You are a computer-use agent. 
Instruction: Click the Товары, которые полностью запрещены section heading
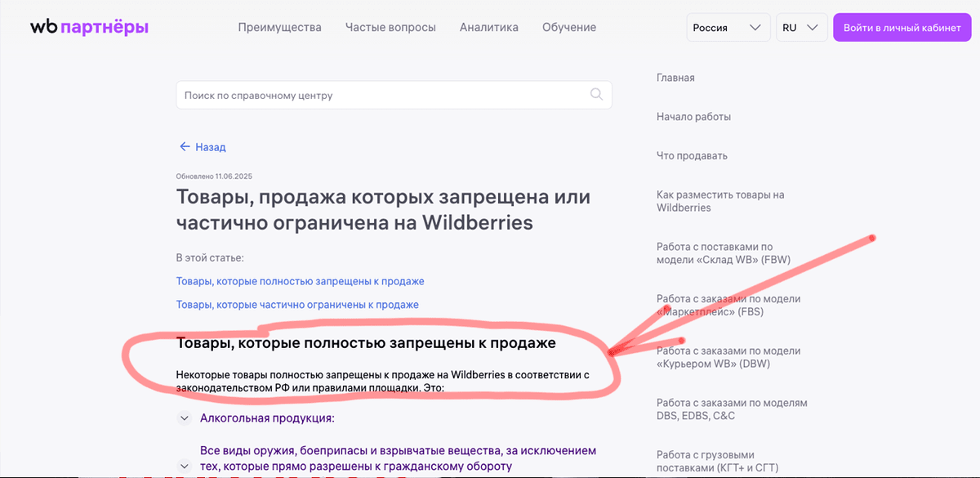pyautogui.click(x=366, y=342)
